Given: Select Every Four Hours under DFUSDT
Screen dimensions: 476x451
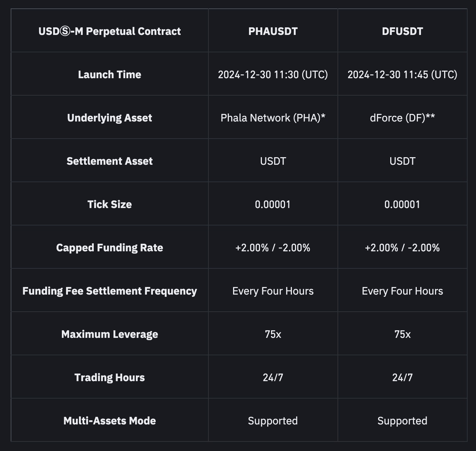Looking at the screenshot, I should click(x=402, y=291).
